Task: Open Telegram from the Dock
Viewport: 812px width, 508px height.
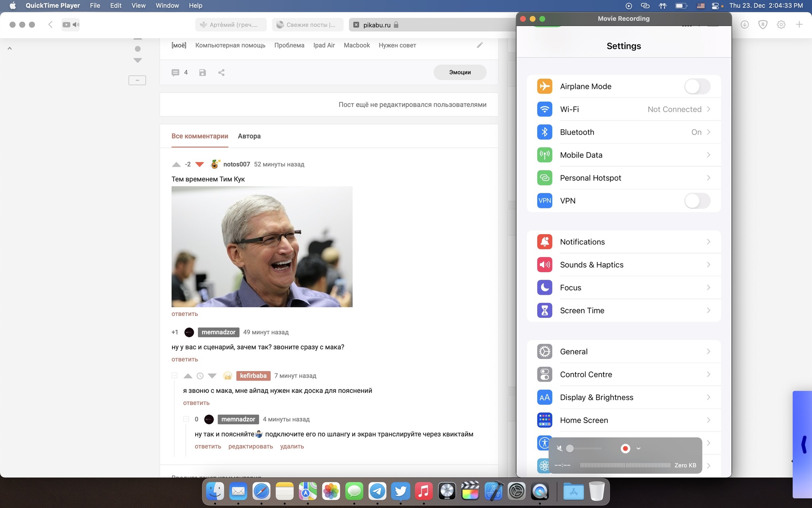Action: click(377, 491)
